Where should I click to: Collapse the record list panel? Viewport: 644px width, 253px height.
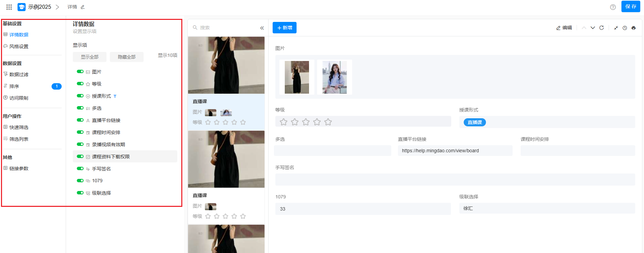pos(262,28)
